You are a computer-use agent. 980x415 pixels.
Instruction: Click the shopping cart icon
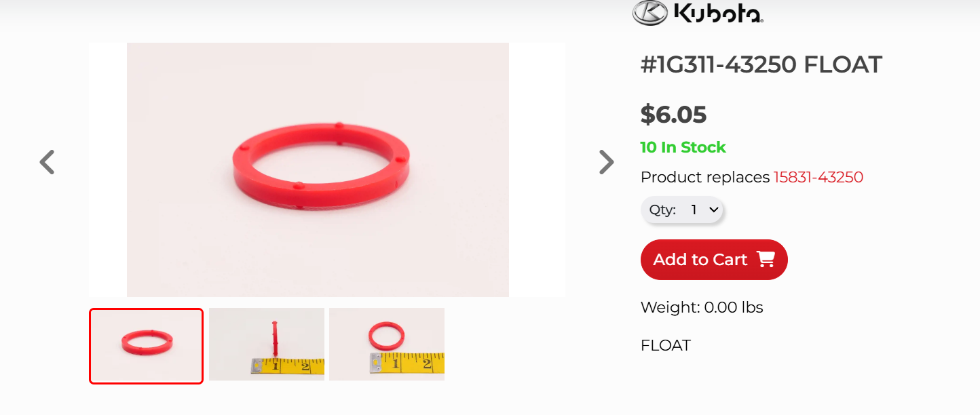pyautogui.click(x=766, y=259)
